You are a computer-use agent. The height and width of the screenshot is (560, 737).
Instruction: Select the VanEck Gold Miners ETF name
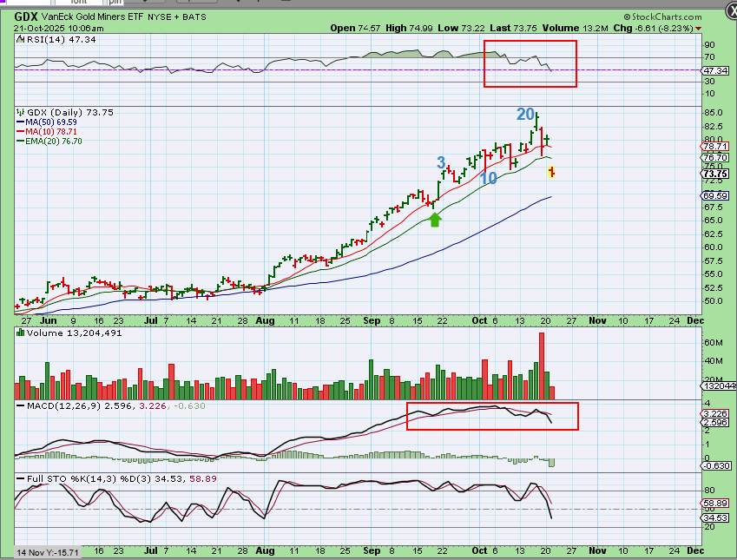click(92, 16)
